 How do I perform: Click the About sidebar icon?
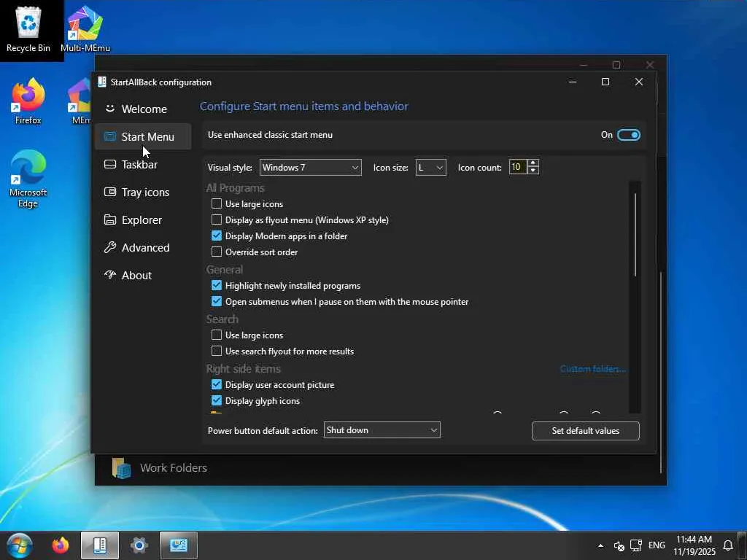tap(110, 274)
